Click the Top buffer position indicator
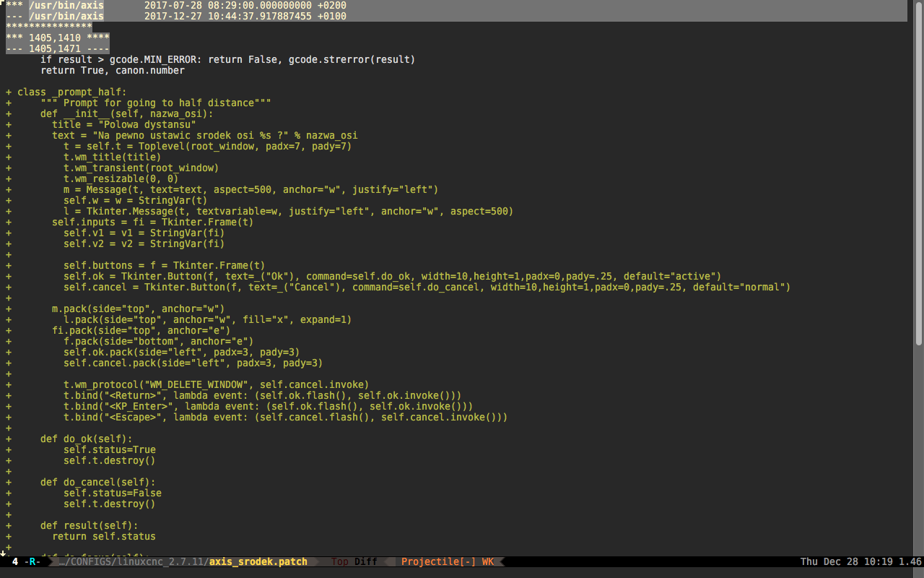 pyautogui.click(x=340, y=561)
